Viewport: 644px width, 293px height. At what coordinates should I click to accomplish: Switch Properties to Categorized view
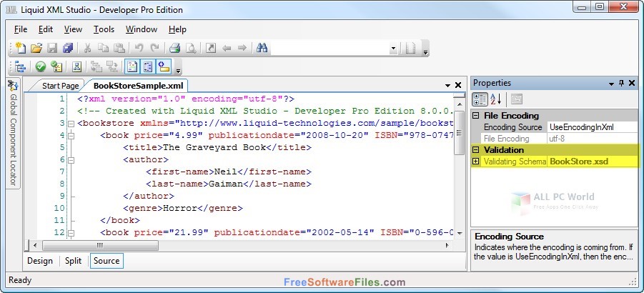(x=480, y=99)
